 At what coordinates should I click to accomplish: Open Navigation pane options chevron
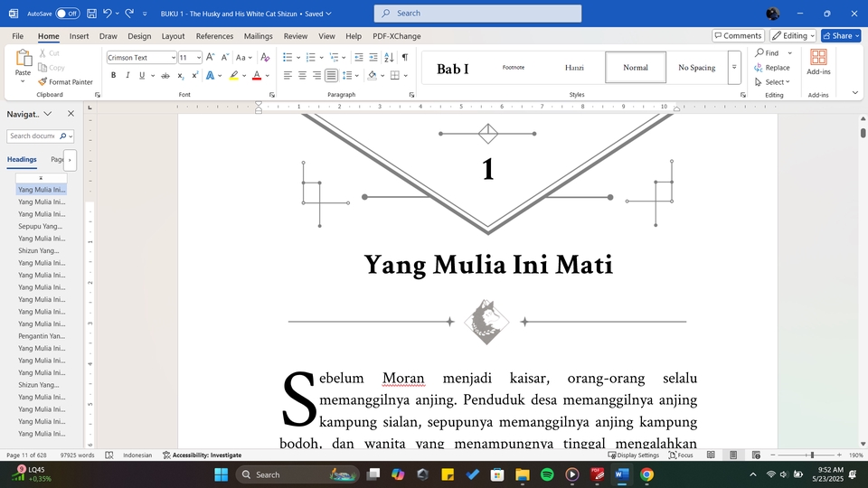48,114
